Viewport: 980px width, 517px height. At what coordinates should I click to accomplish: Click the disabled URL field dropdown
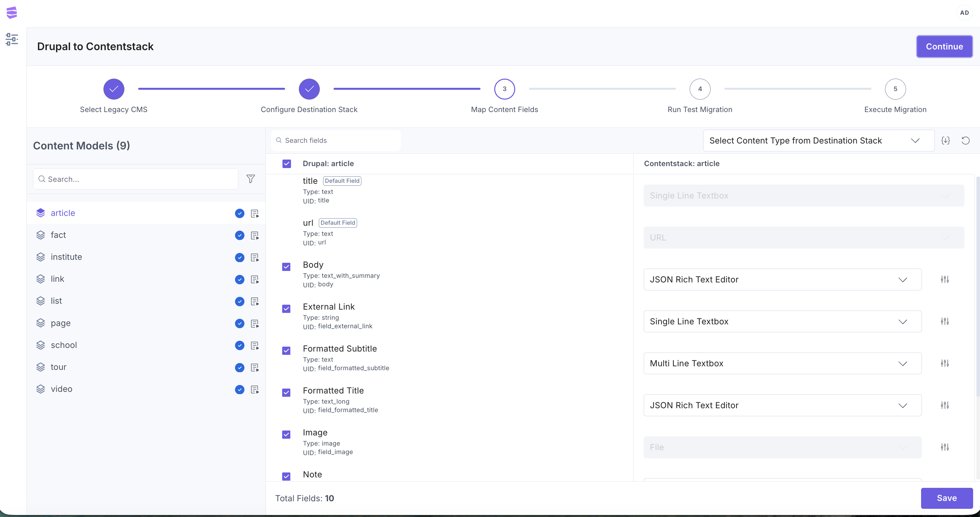(x=804, y=238)
